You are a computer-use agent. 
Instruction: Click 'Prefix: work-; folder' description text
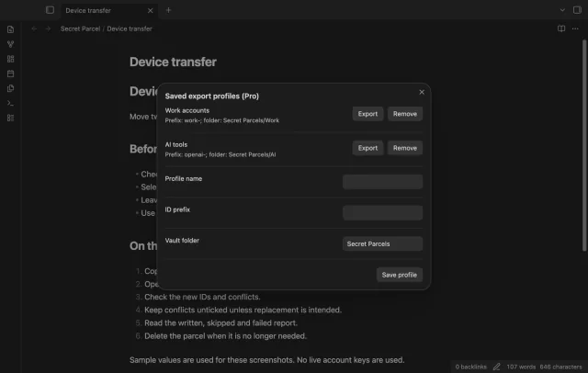pos(222,120)
